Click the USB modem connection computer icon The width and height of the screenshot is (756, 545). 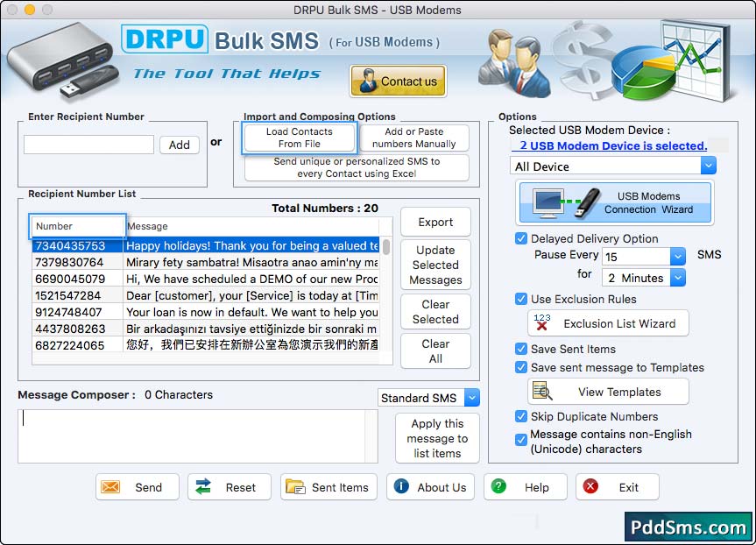coord(548,202)
